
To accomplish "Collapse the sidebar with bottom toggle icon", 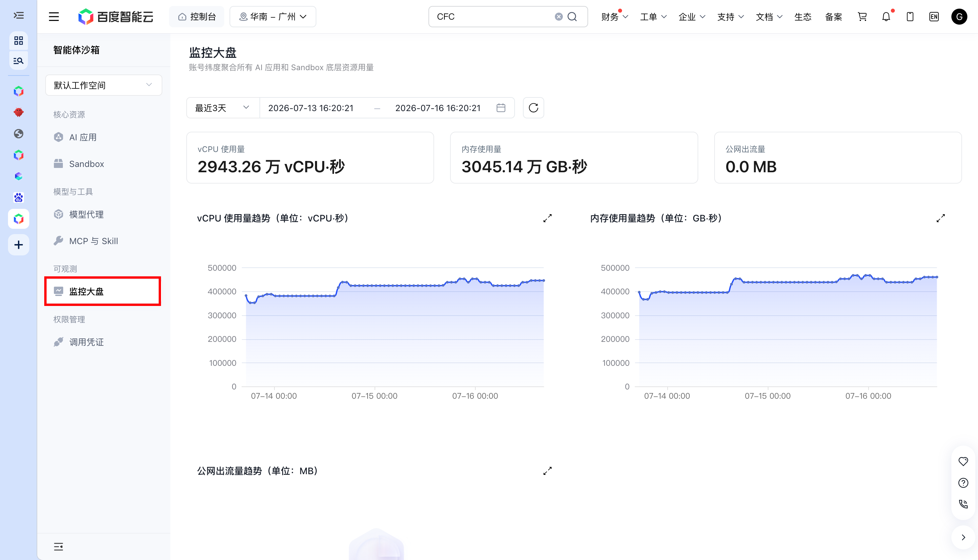I will coord(59,547).
